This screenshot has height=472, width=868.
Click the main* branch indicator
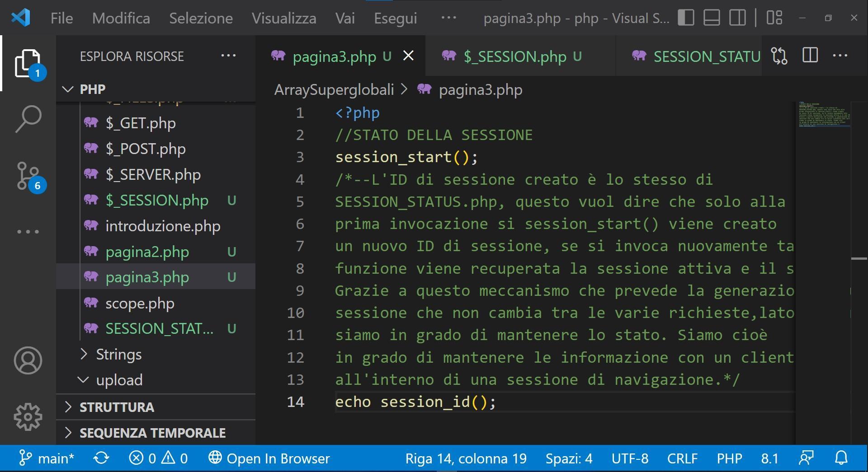point(46,458)
